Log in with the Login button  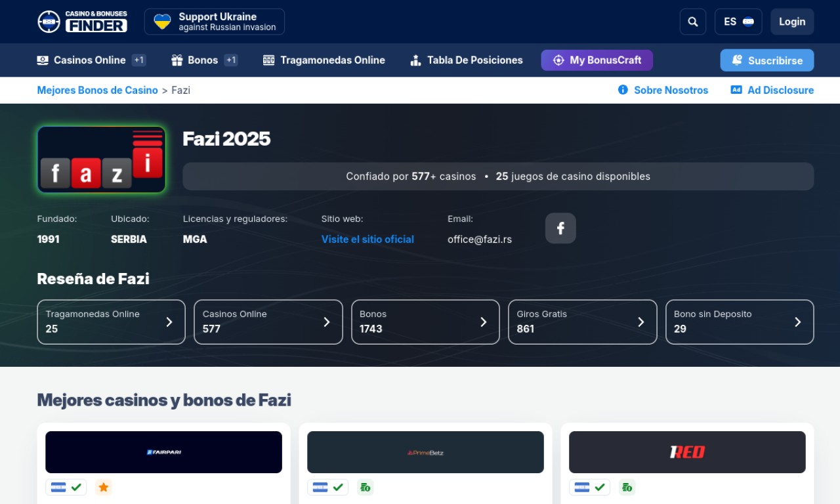click(792, 22)
